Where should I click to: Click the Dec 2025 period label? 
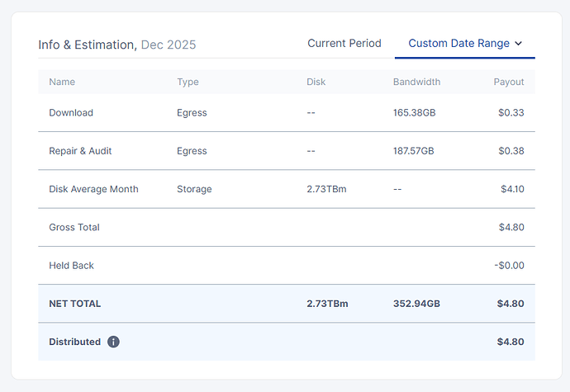(x=169, y=45)
